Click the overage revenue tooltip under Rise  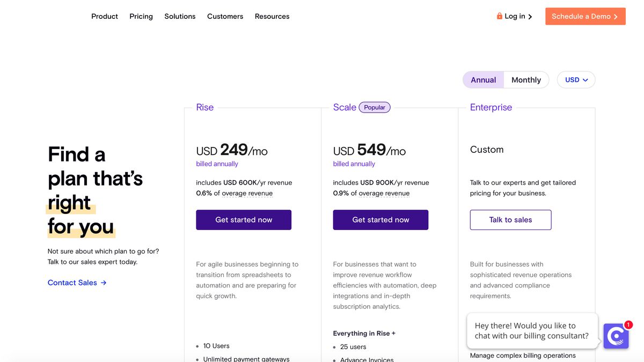point(247,193)
